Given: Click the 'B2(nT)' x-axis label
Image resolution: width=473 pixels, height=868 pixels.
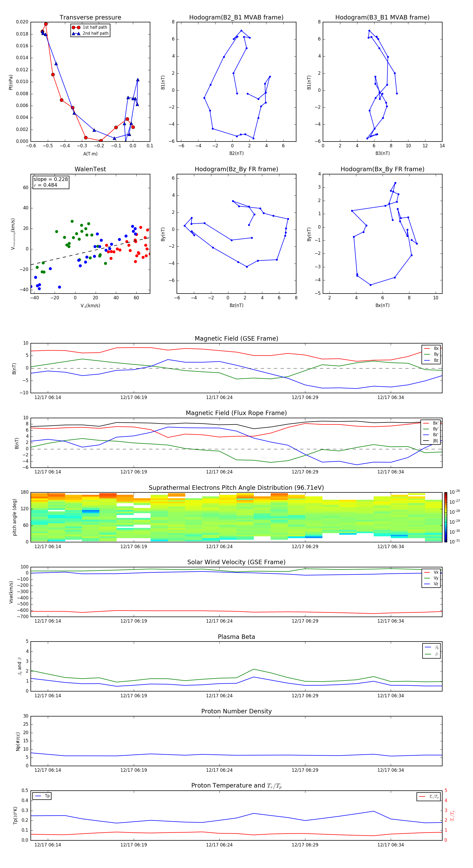Looking at the screenshot, I should [x=236, y=153].
